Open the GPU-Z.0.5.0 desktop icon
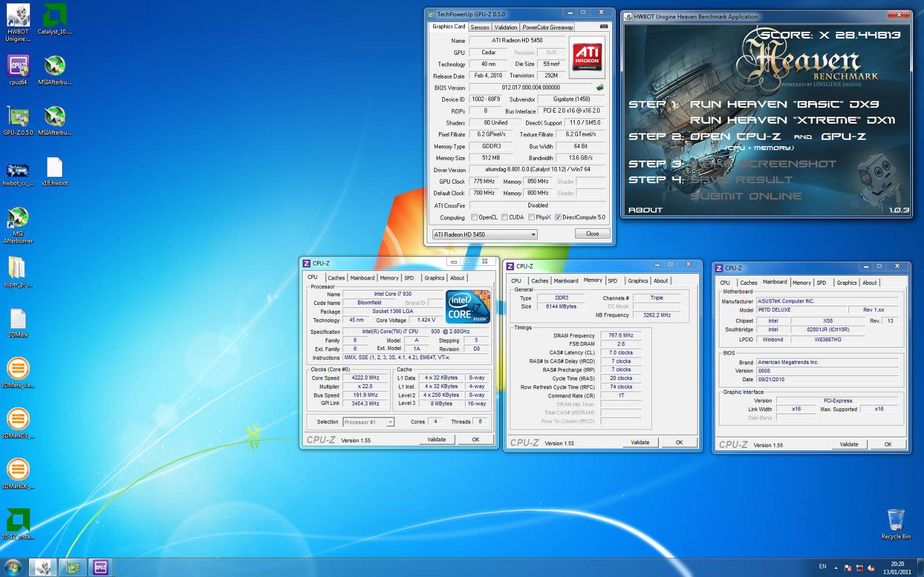 click(18, 120)
